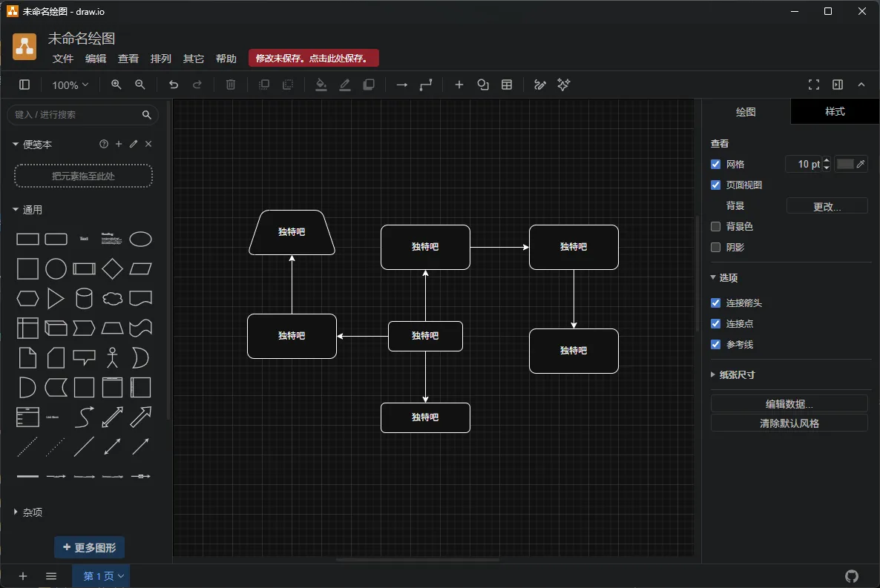Uncheck the 连接点 checkbox

pyautogui.click(x=715, y=324)
